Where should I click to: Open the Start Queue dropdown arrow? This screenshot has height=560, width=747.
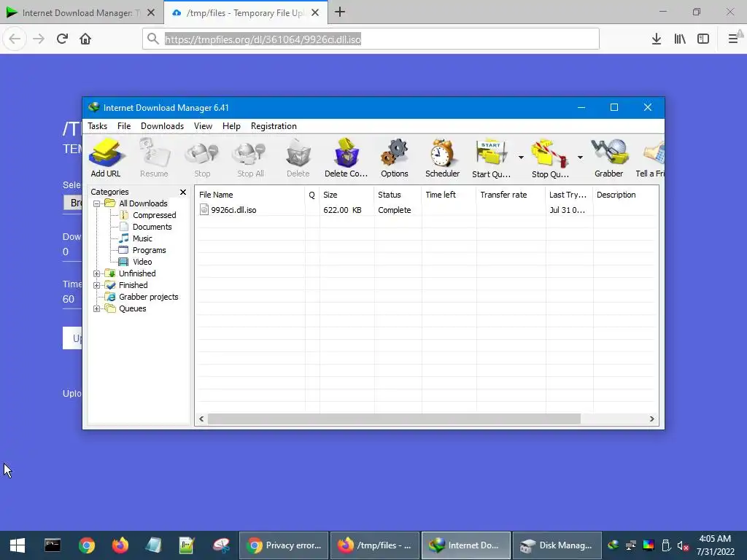pyautogui.click(x=521, y=157)
